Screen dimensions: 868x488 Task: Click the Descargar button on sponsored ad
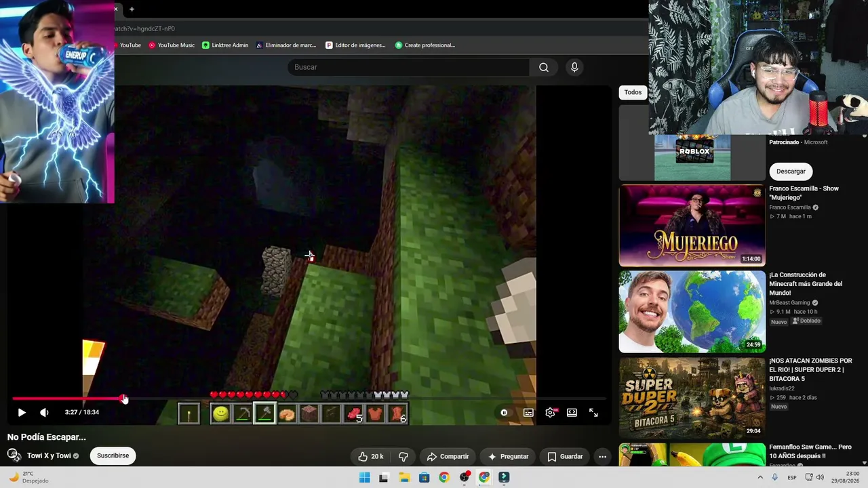click(791, 171)
